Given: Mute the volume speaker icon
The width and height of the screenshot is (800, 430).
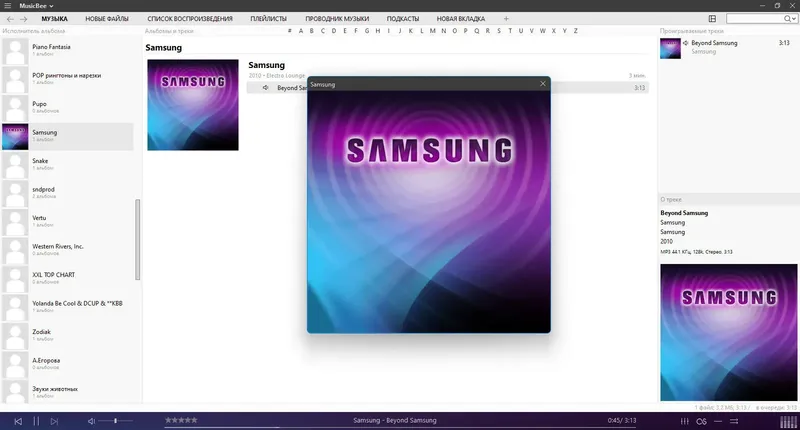Looking at the screenshot, I should point(92,421).
